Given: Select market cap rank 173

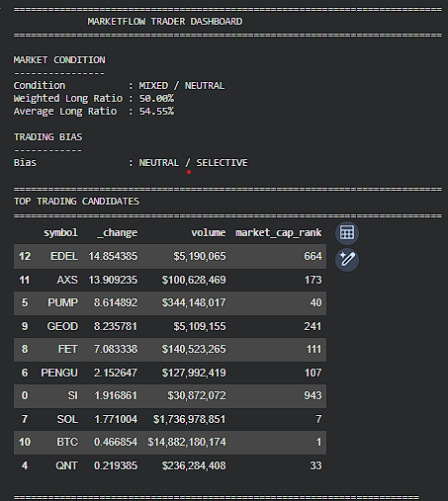Looking at the screenshot, I should [313, 280].
